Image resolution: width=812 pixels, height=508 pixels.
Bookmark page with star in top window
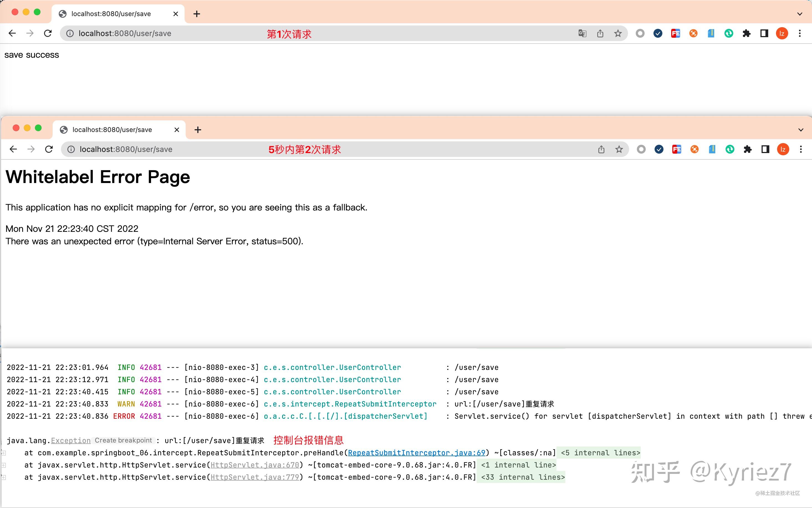click(x=618, y=33)
